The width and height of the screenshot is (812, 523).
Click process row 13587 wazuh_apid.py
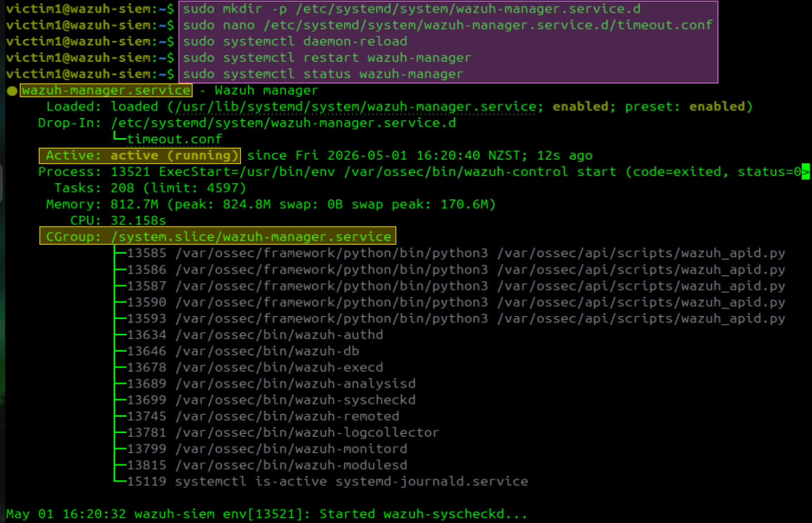[456, 286]
